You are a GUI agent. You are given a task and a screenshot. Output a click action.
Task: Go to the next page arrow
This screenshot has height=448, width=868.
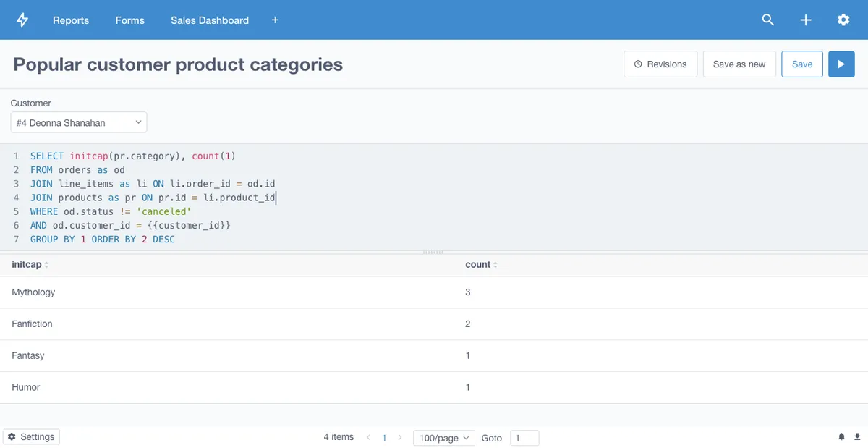400,438
